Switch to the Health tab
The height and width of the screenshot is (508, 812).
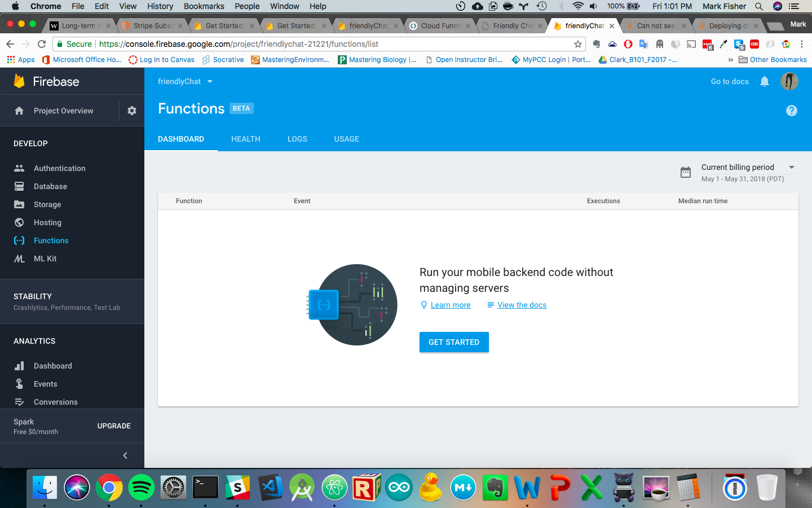click(246, 139)
